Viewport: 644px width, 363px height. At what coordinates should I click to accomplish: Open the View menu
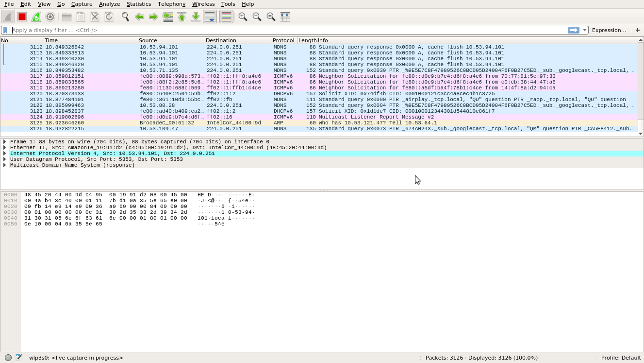44,4
